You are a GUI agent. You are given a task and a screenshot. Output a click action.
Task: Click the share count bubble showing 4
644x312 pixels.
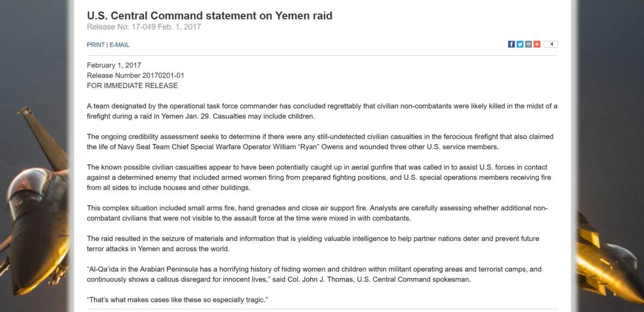click(x=551, y=45)
